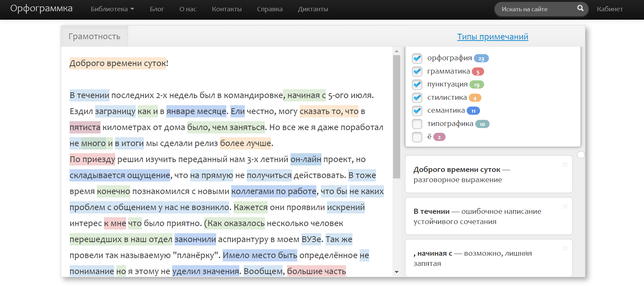Click highlighted phrase 'большие часть'

(316, 271)
